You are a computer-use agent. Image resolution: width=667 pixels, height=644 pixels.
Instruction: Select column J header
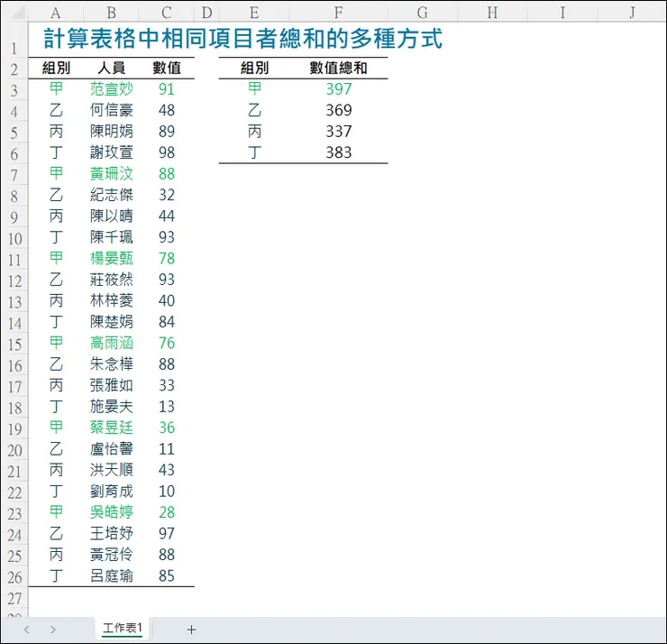pyautogui.click(x=632, y=13)
